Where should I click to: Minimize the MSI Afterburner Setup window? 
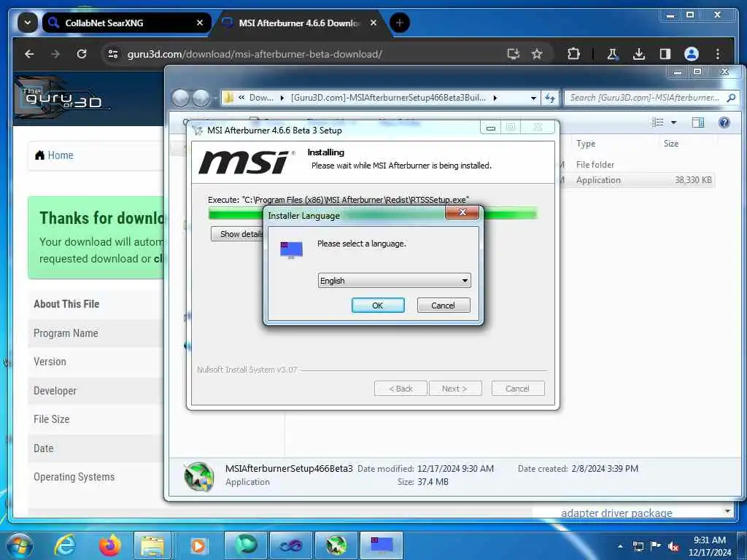(x=490, y=128)
